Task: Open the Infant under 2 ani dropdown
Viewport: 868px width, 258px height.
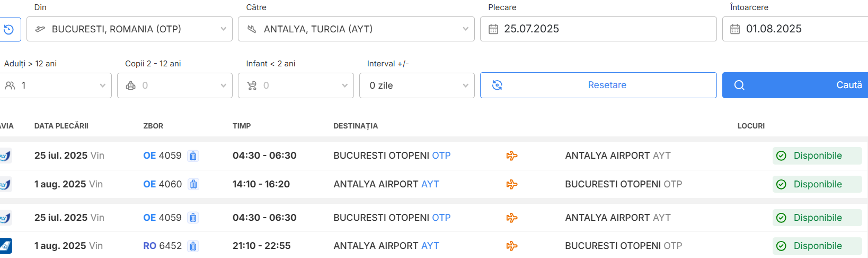Action: pyautogui.click(x=296, y=85)
